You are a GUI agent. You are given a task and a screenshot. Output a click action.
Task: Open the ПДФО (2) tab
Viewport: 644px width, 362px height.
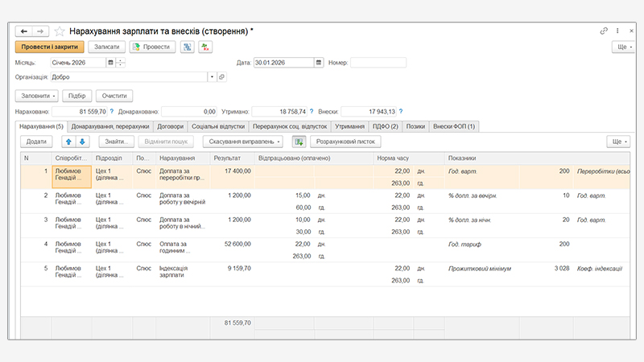coord(386,126)
